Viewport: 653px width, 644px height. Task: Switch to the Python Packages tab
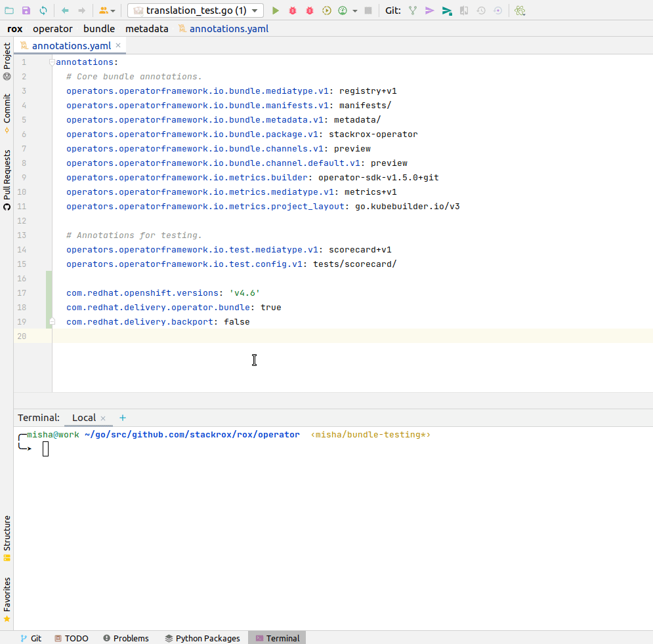202,637
